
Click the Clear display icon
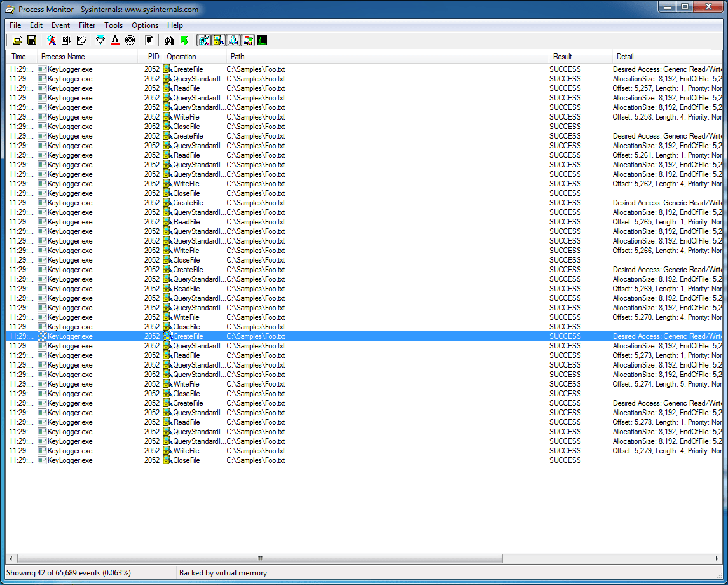point(81,41)
